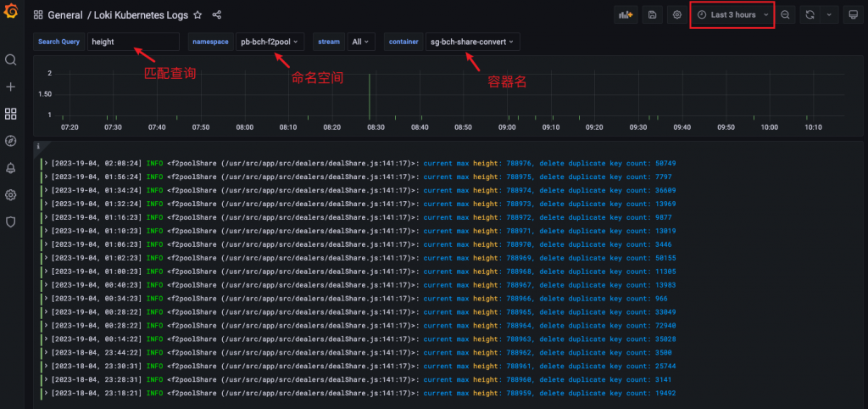Open the Dashboards grid icon in sidebar

[x=10, y=114]
